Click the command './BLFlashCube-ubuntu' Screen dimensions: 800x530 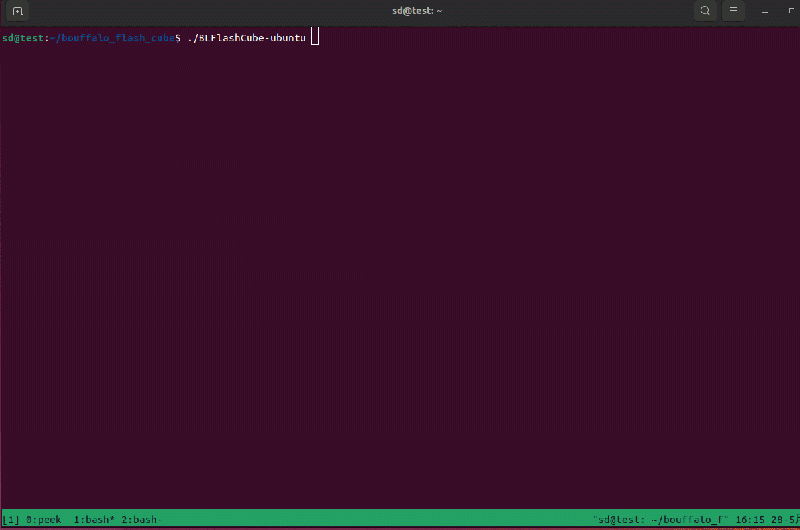pos(246,38)
